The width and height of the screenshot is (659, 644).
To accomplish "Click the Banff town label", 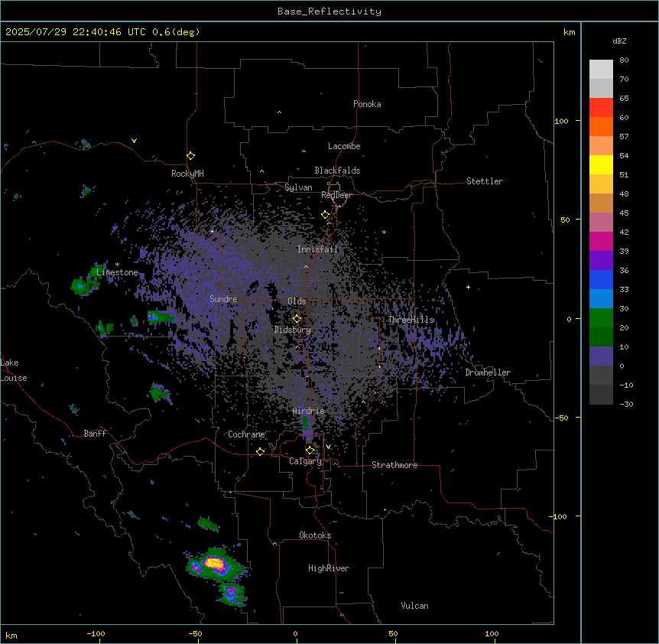I will point(95,434).
